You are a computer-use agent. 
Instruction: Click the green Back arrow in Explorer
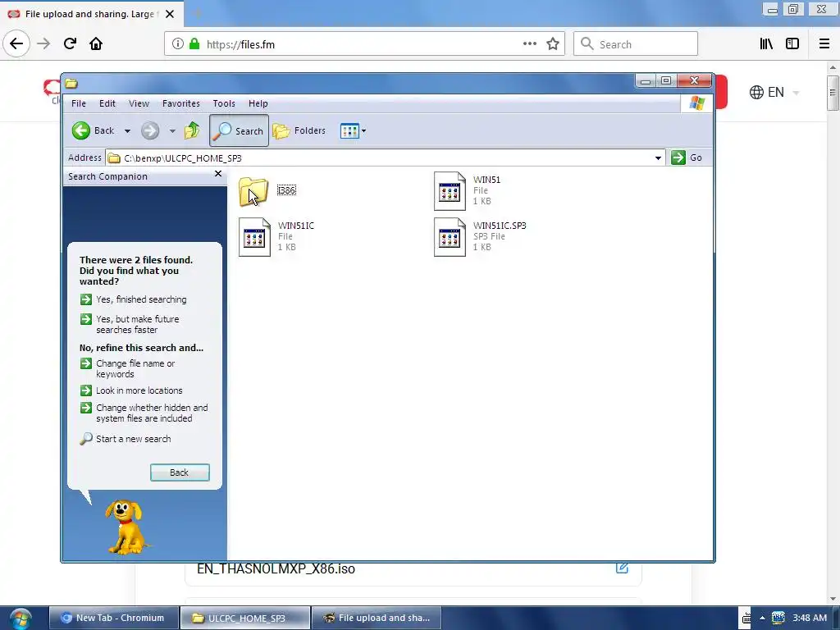pos(81,130)
